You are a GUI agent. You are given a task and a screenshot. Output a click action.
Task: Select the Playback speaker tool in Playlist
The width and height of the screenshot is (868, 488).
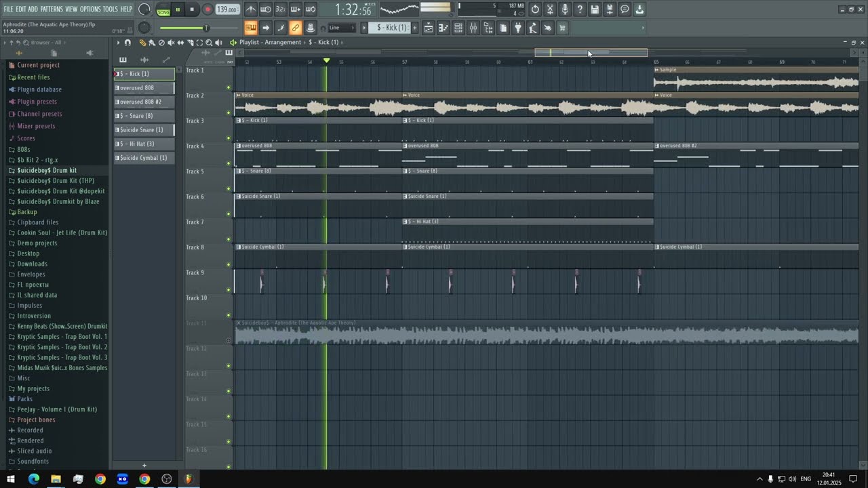pyautogui.click(x=218, y=43)
